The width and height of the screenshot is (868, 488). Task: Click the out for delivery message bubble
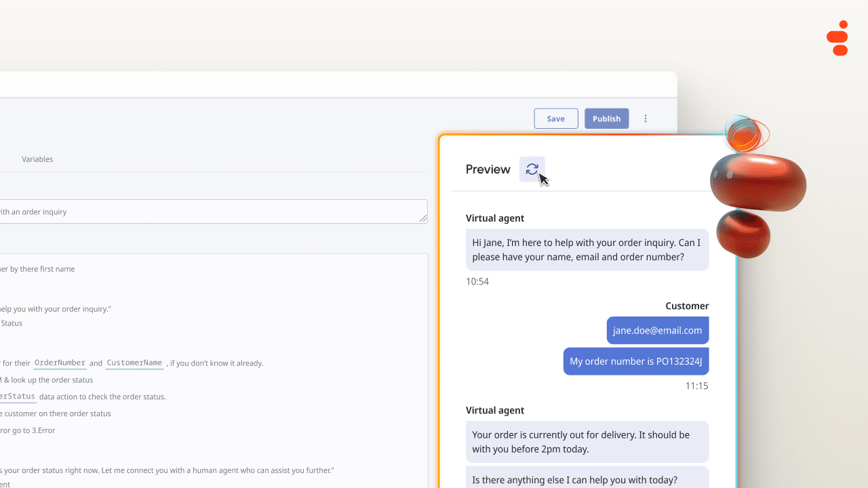(587, 442)
